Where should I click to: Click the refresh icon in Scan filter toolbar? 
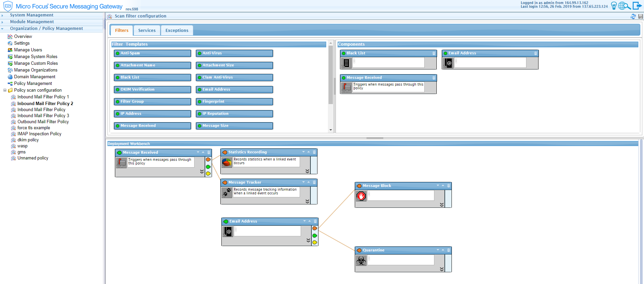point(633,16)
